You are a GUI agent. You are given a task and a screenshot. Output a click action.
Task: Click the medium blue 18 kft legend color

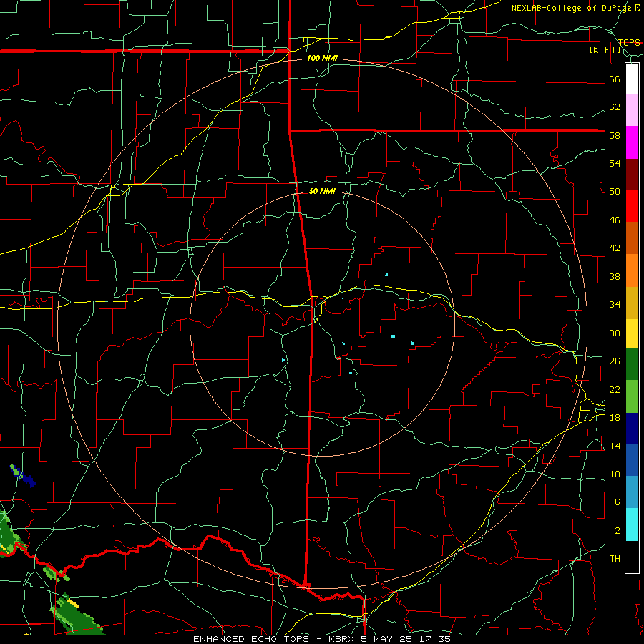click(632, 460)
